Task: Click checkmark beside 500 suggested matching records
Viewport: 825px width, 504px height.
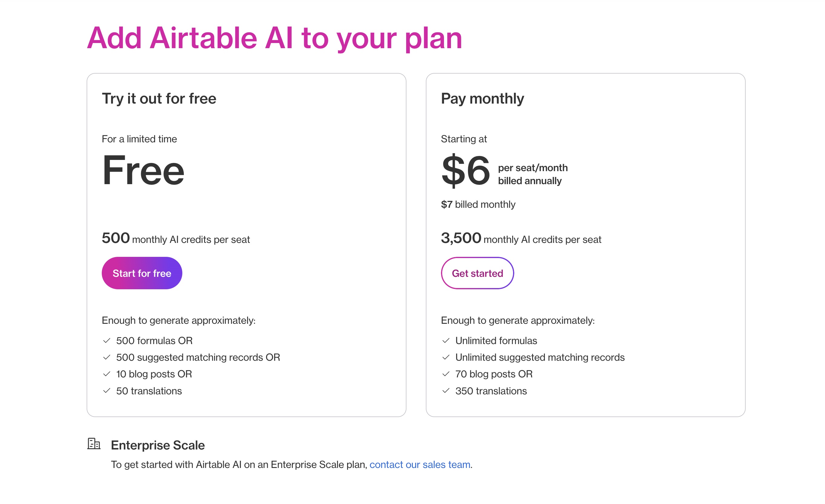Action: (x=107, y=357)
